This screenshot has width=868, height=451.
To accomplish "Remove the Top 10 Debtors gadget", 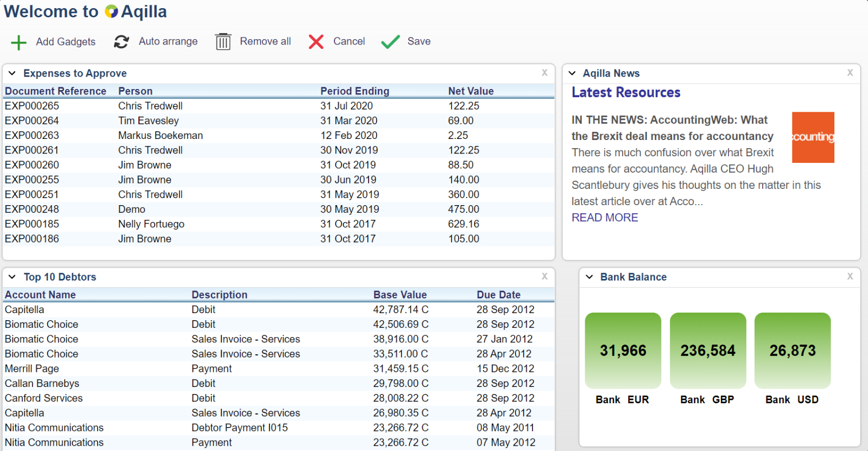I will pyautogui.click(x=544, y=276).
